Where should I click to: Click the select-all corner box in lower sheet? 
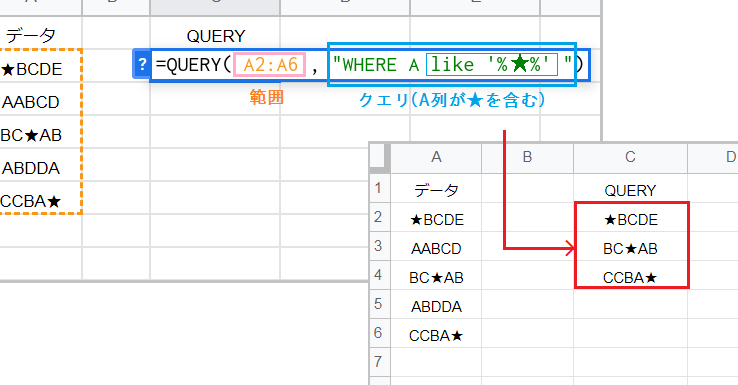(x=379, y=158)
